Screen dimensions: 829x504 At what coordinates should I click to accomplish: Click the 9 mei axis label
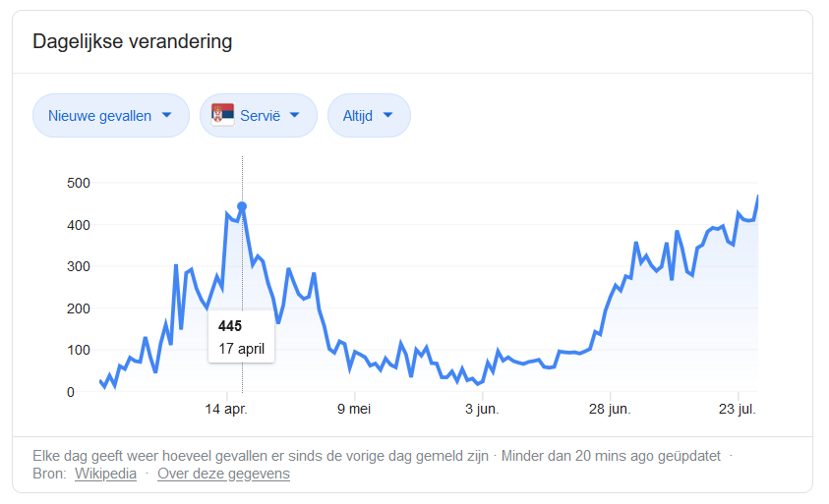(354, 409)
